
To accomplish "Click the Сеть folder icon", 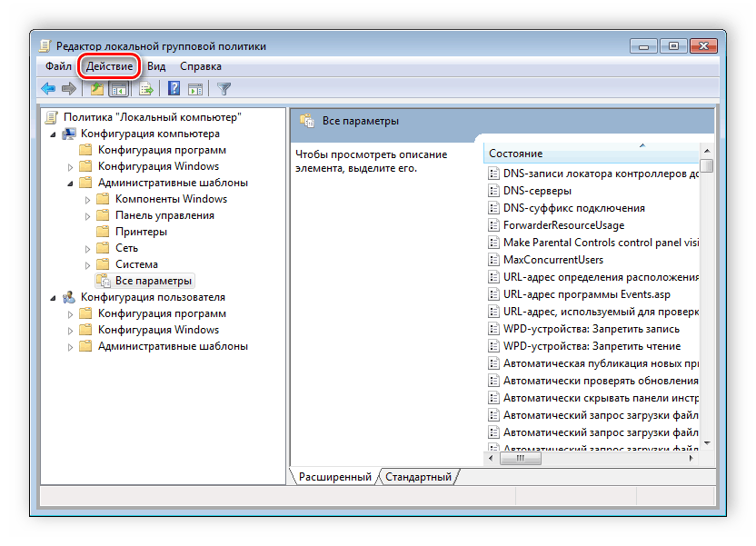I will click(102, 248).
